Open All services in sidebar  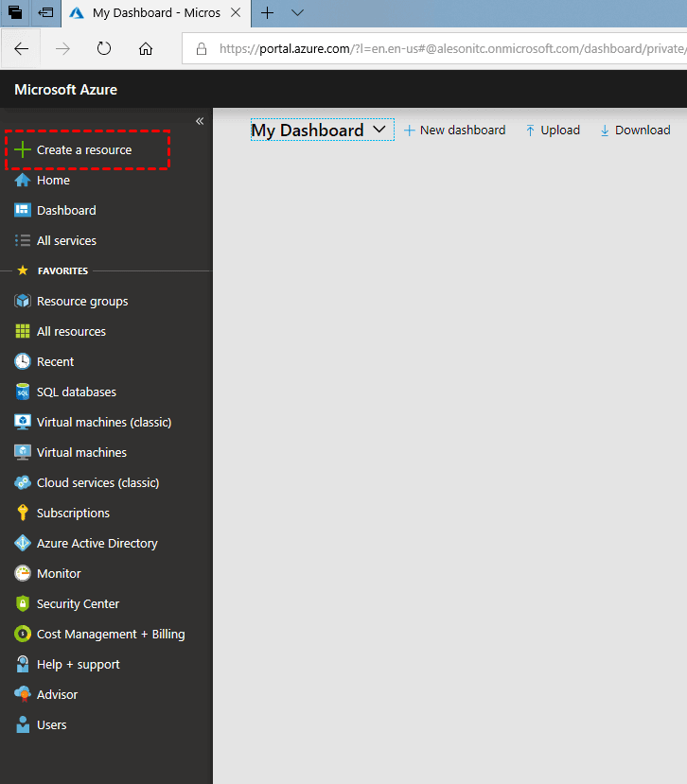(x=66, y=240)
